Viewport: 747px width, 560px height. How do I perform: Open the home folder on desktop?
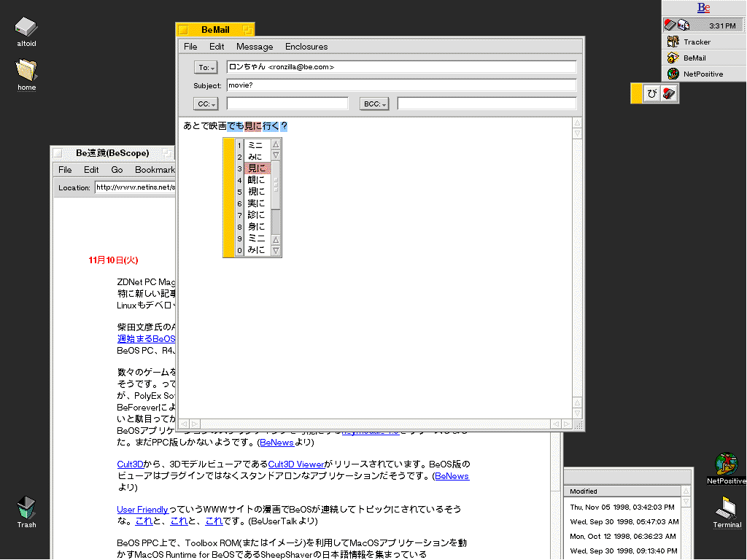[26, 71]
